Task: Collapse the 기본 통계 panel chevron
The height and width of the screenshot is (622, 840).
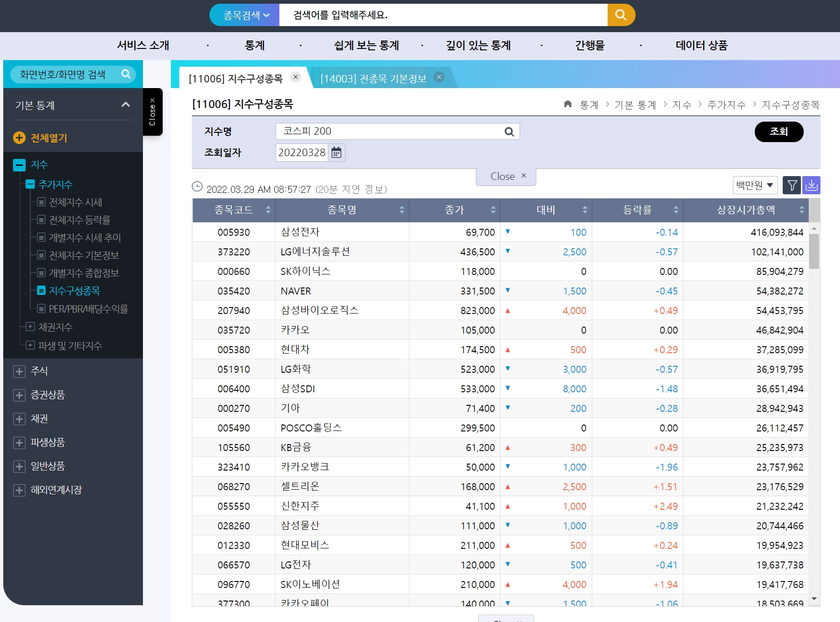Action: (x=126, y=105)
